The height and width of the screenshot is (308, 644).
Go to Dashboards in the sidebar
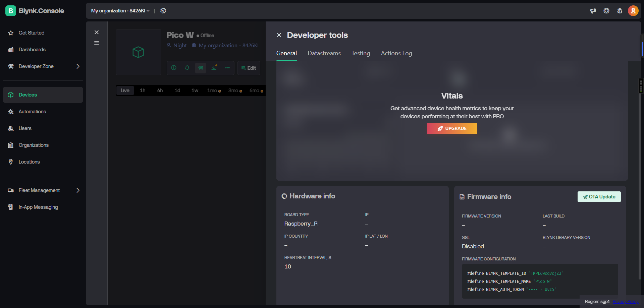tap(43, 50)
